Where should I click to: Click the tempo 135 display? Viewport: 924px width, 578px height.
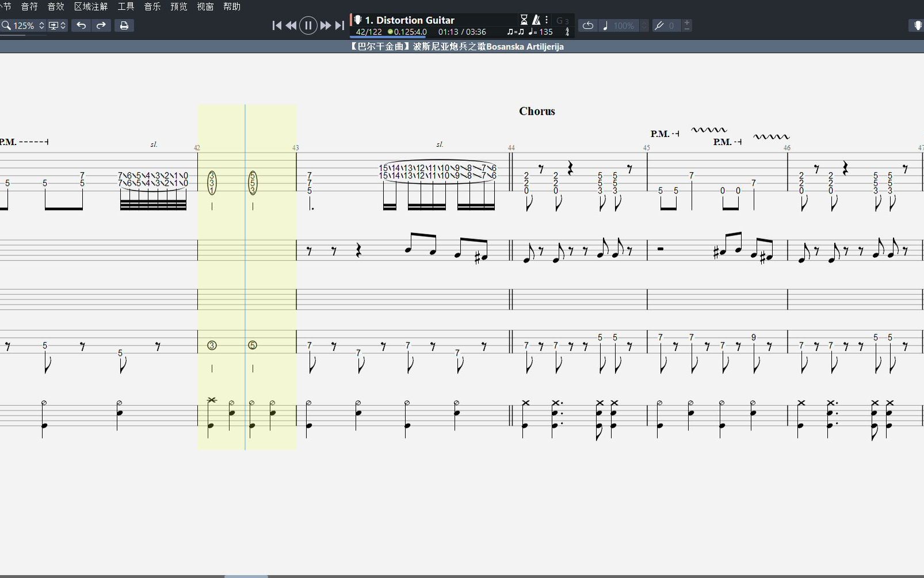pos(541,32)
